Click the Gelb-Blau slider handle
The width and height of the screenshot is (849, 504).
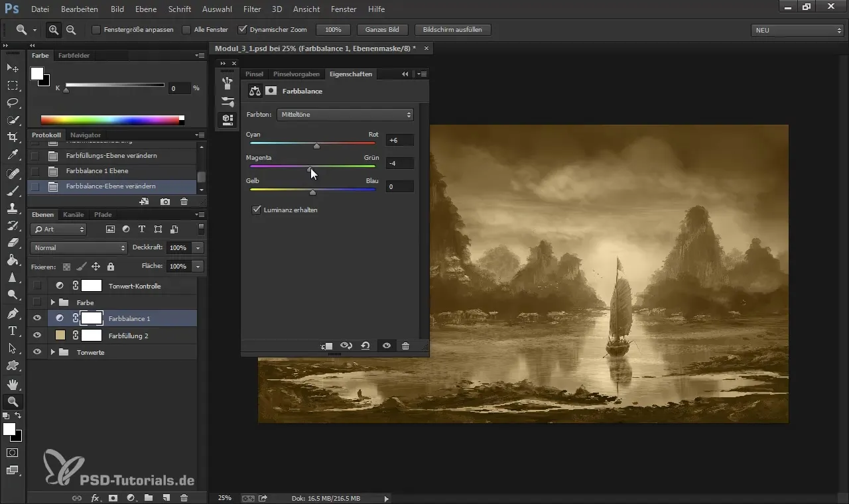[x=312, y=193]
